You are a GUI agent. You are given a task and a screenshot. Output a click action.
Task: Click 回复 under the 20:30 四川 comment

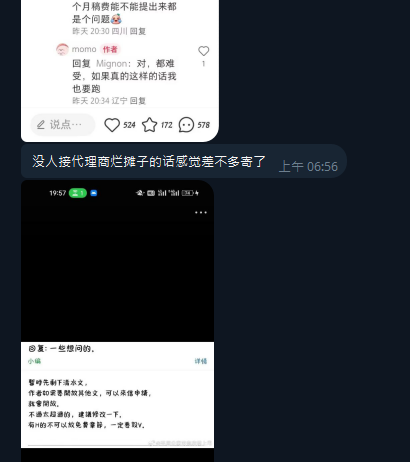click(138, 31)
